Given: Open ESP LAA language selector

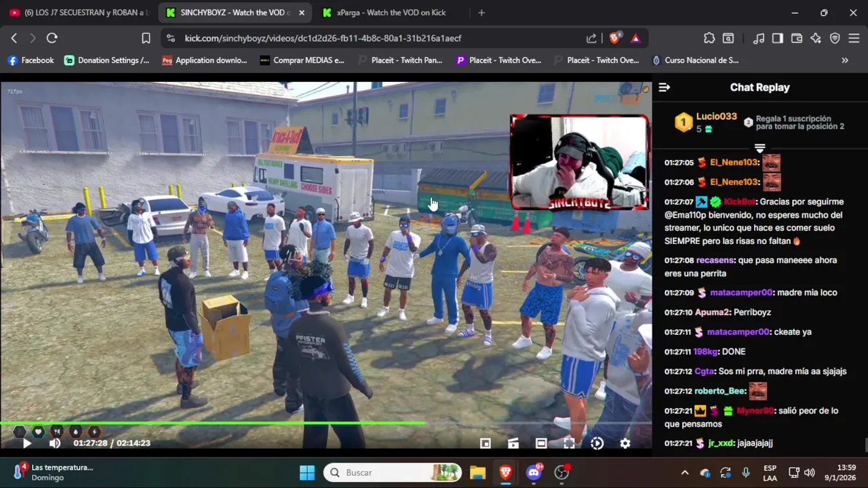Looking at the screenshot, I should (x=770, y=472).
